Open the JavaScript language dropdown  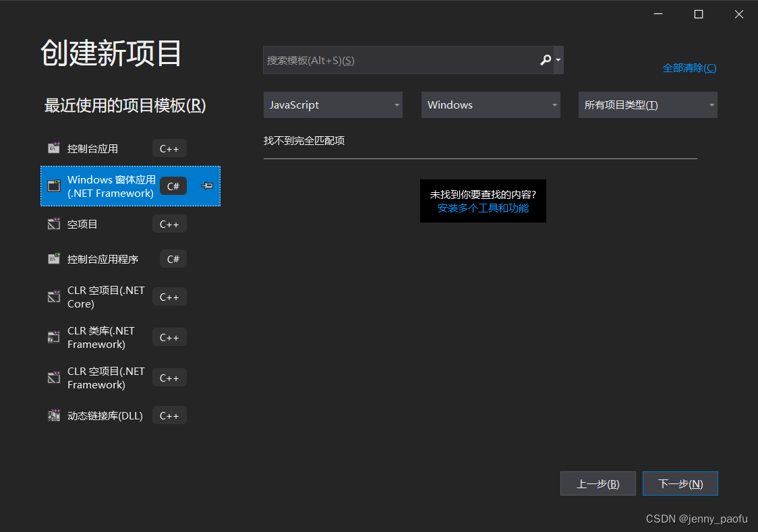point(332,105)
